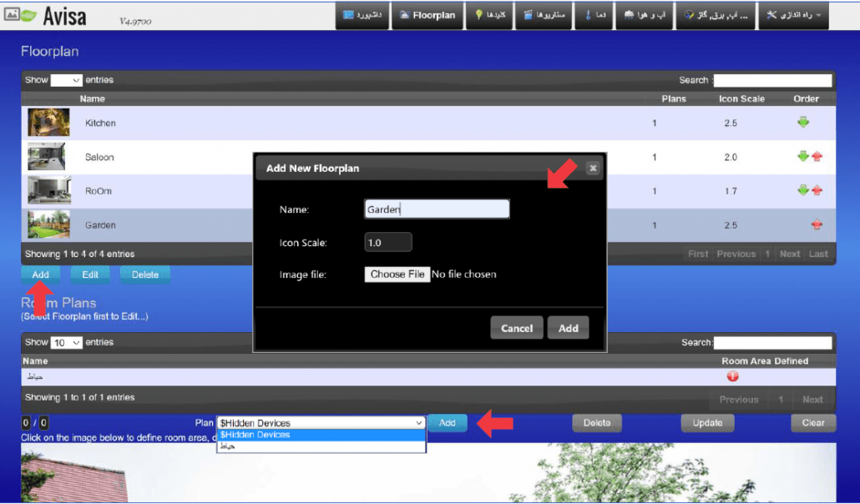Image resolution: width=860 pixels, height=504 pixels.
Task: Click Cancel in Add New Floorplan dialog
Action: pos(517,328)
